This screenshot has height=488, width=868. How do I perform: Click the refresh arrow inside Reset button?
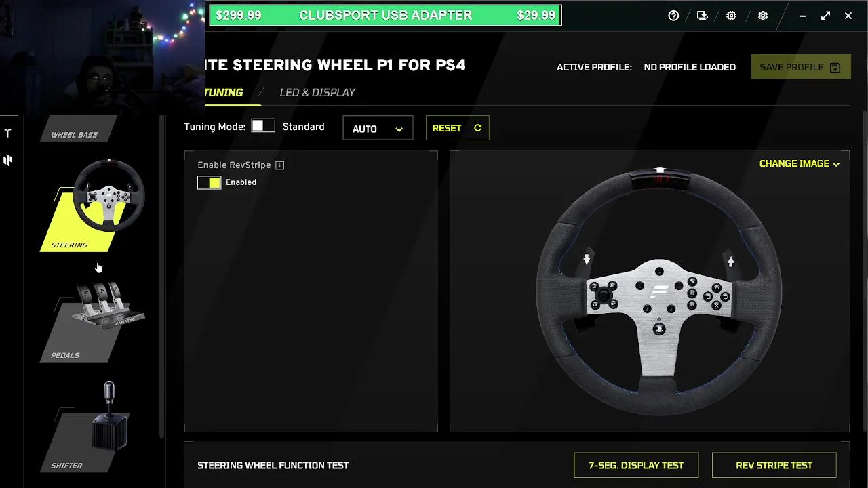pyautogui.click(x=477, y=128)
